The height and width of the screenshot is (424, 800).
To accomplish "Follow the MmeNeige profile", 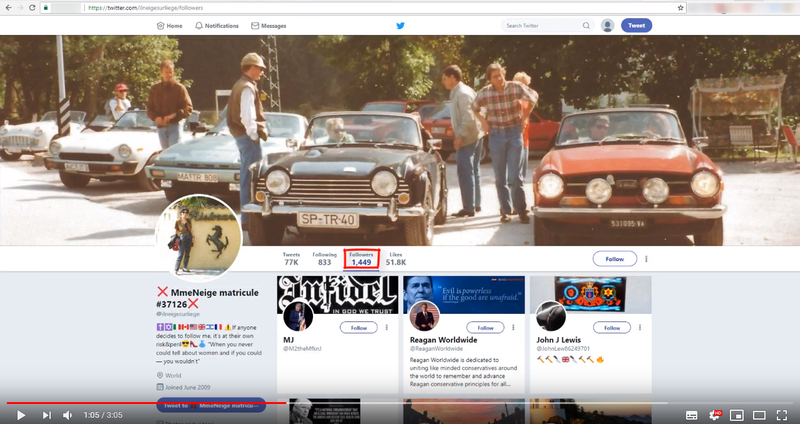I will (615, 259).
